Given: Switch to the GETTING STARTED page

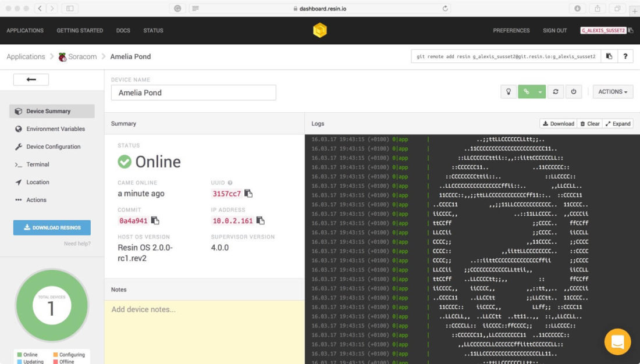Looking at the screenshot, I should click(x=79, y=30).
